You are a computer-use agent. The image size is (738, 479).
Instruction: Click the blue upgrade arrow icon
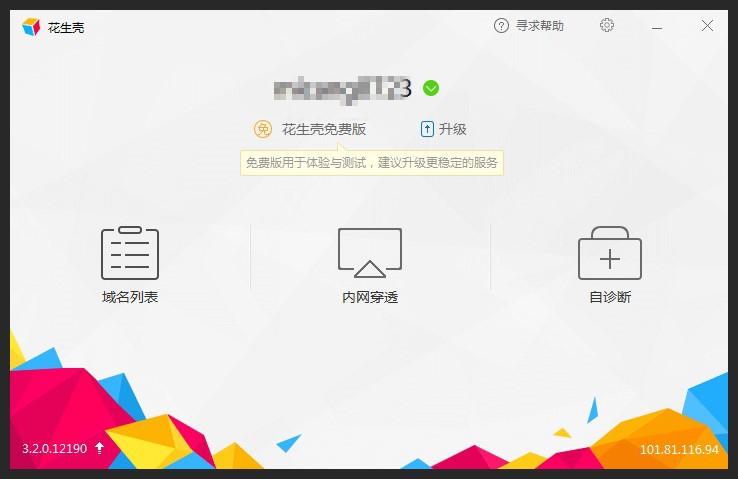pyautogui.click(x=427, y=129)
